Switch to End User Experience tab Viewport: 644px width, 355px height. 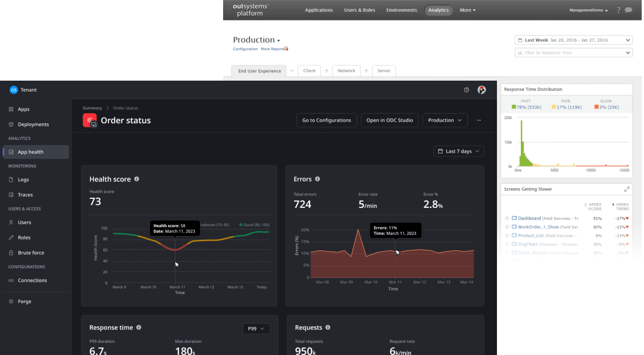click(259, 71)
